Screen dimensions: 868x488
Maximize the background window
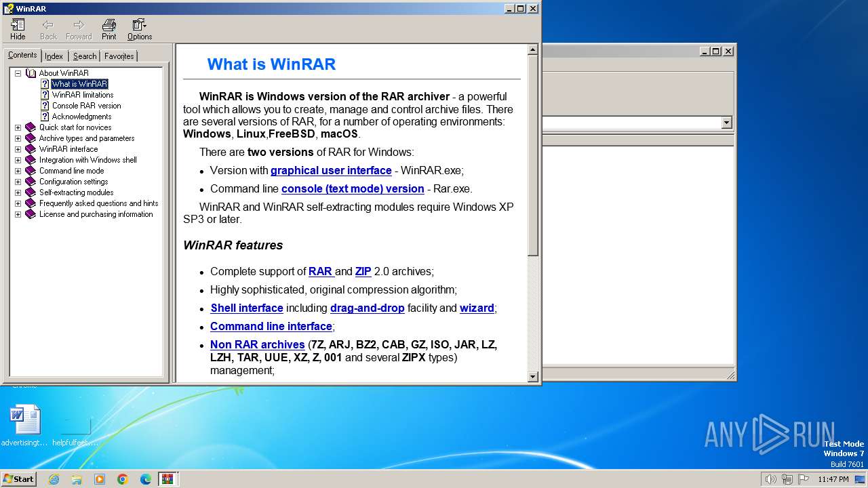[x=715, y=51]
